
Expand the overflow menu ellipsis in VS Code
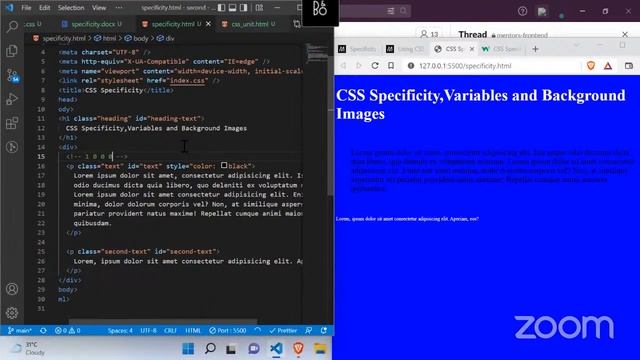pos(119,8)
